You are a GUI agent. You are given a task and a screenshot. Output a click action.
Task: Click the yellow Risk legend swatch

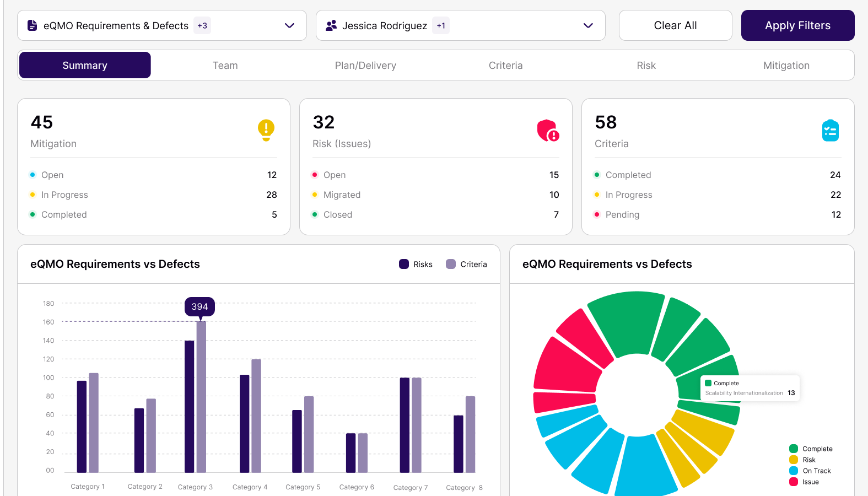point(794,460)
